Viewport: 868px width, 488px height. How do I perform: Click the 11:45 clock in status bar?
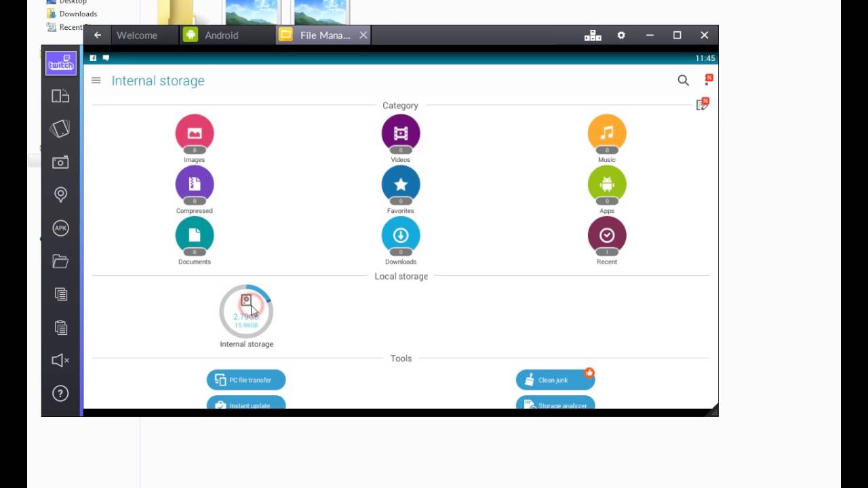point(705,58)
